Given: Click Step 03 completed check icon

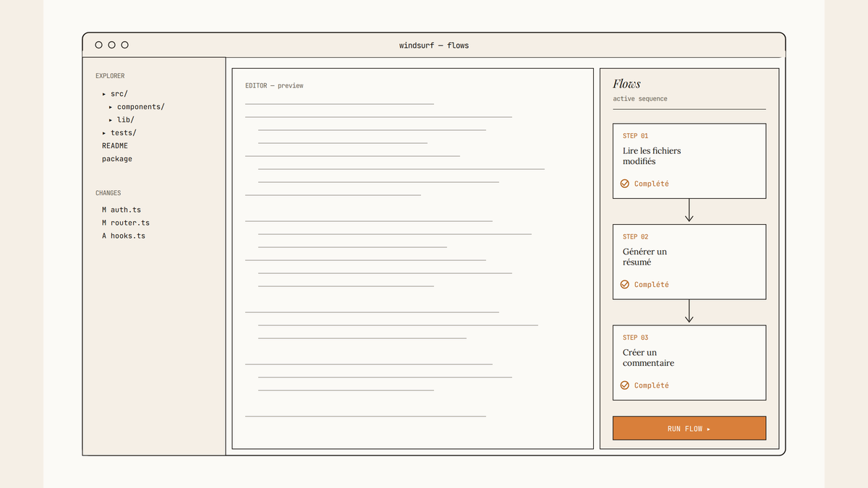Looking at the screenshot, I should (625, 385).
